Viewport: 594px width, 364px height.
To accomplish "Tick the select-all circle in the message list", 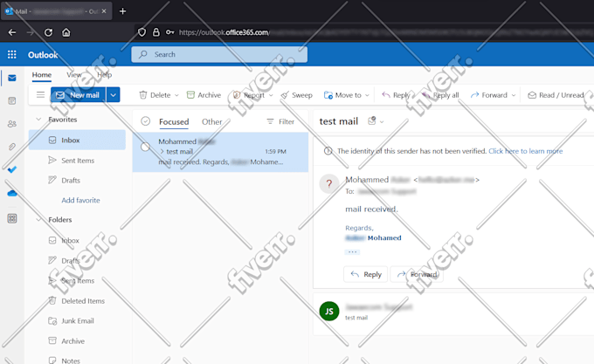I will [146, 121].
